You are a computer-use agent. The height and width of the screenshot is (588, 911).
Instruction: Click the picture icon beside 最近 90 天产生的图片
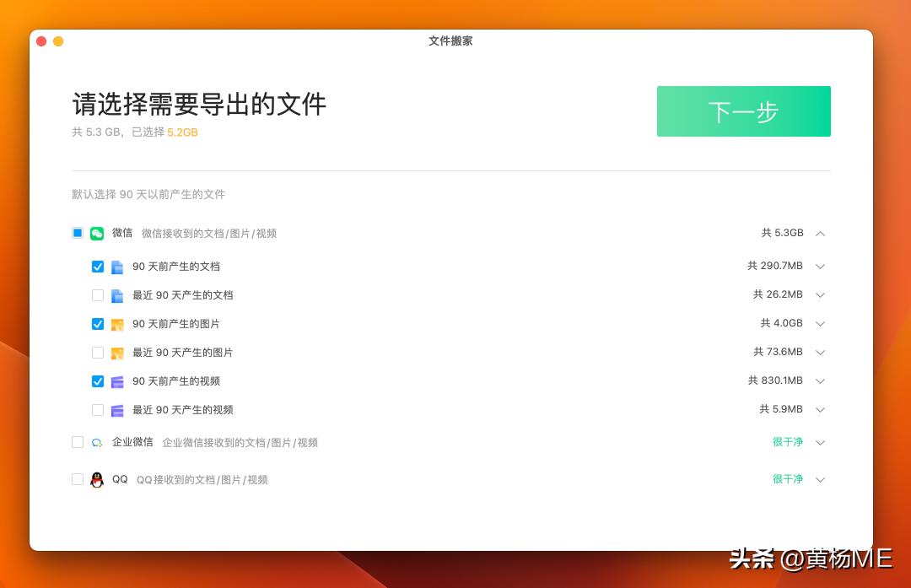pyautogui.click(x=117, y=352)
